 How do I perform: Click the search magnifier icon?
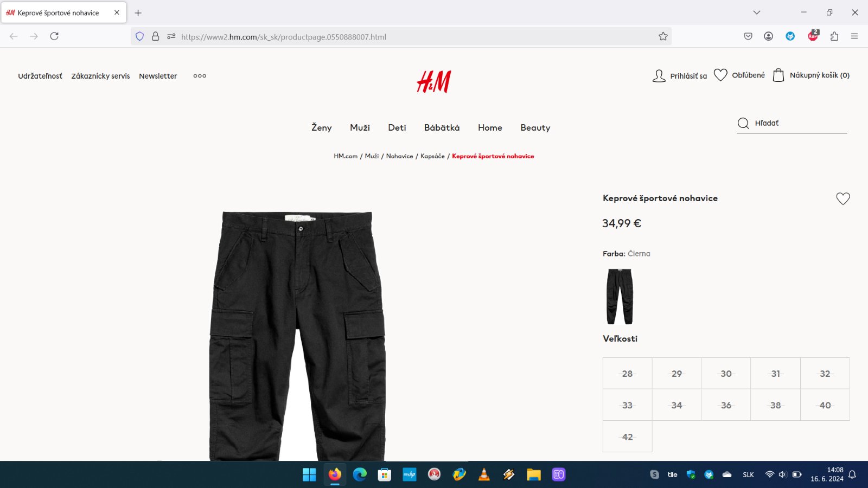[743, 123]
